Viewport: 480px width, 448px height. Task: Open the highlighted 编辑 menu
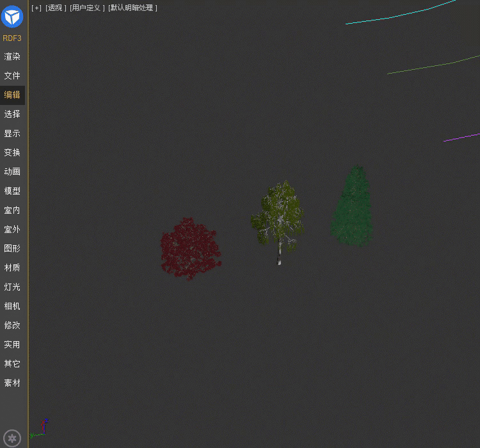coord(12,95)
